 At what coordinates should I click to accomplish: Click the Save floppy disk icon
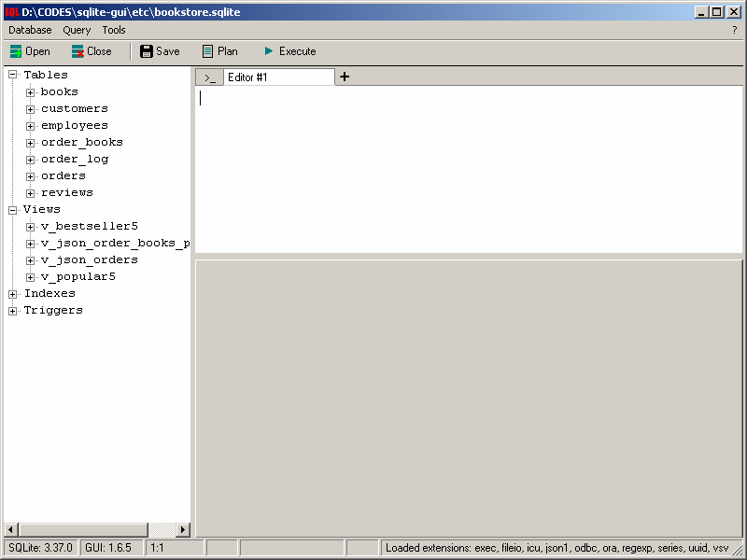pyautogui.click(x=147, y=51)
